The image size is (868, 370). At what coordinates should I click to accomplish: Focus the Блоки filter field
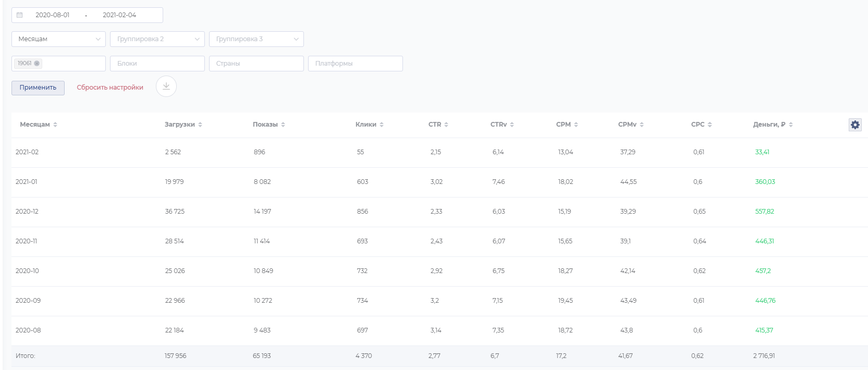[x=157, y=64]
